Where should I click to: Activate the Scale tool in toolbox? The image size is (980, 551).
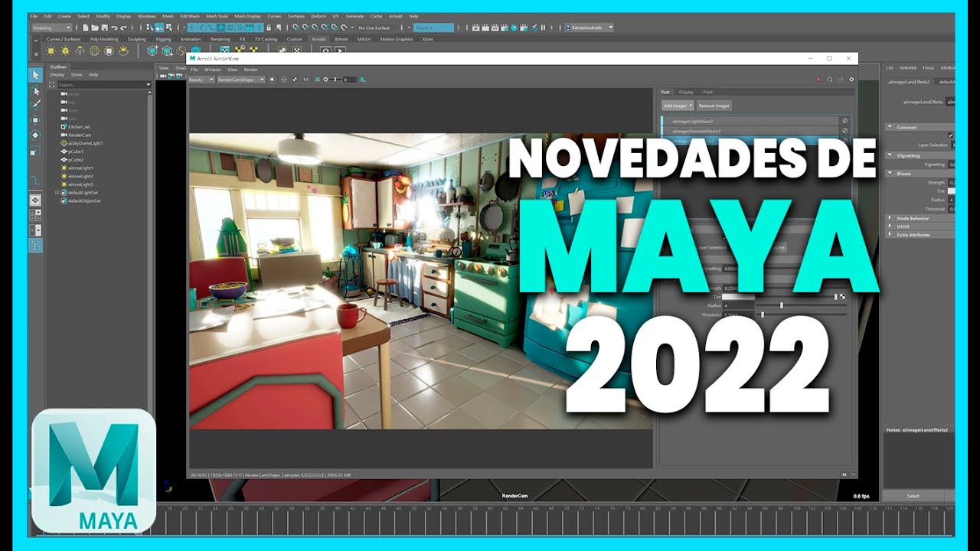(35, 151)
